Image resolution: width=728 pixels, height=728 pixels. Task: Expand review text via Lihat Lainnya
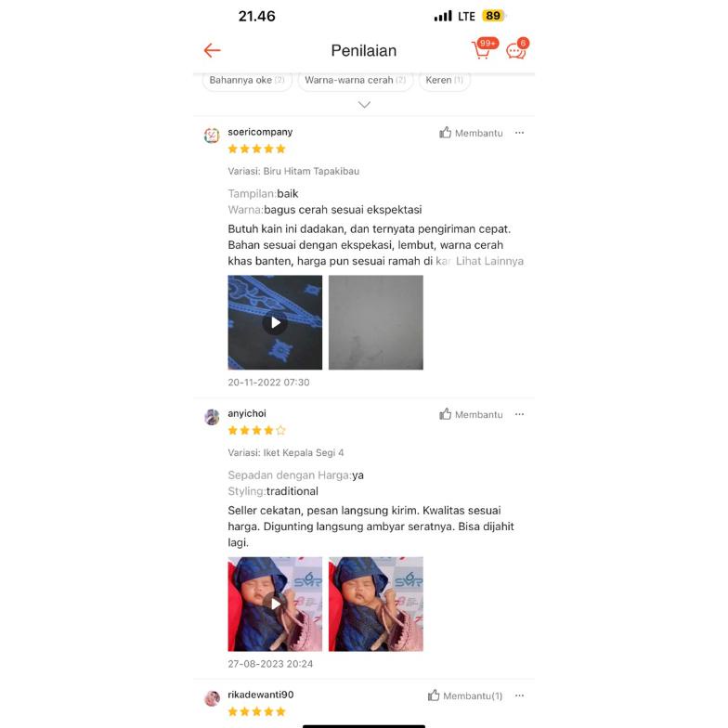(489, 262)
